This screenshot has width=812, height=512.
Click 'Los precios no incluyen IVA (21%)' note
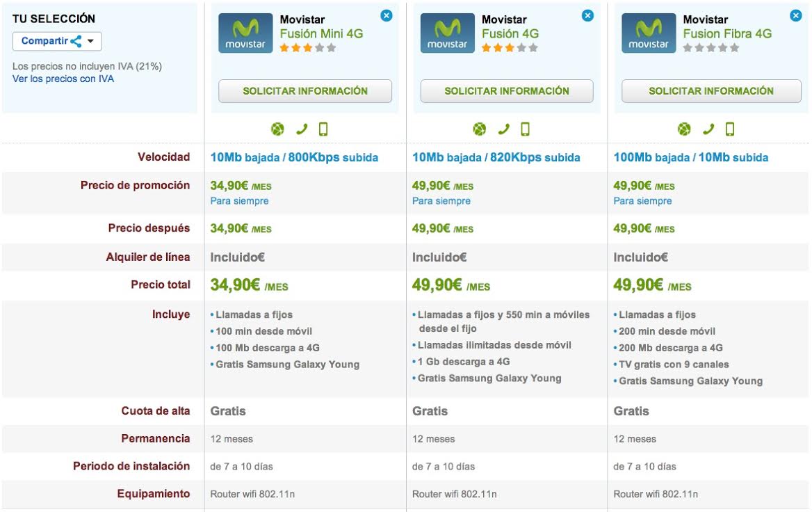[x=87, y=66]
